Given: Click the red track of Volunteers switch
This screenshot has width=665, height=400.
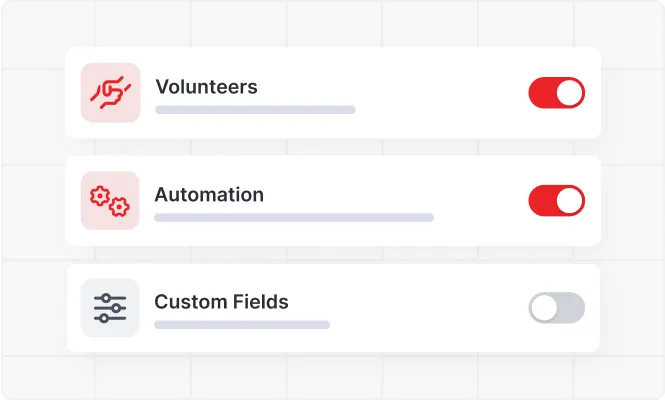Looking at the screenshot, I should point(542,93).
